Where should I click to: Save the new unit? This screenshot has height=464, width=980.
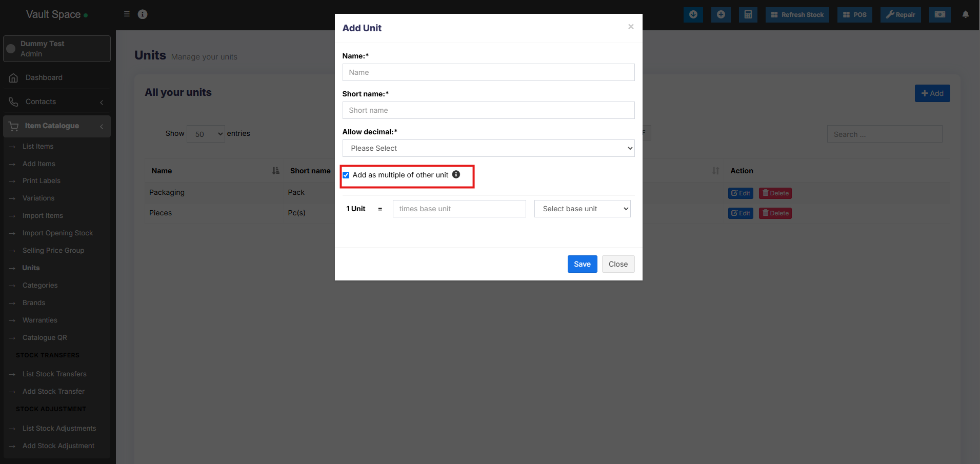(x=582, y=264)
